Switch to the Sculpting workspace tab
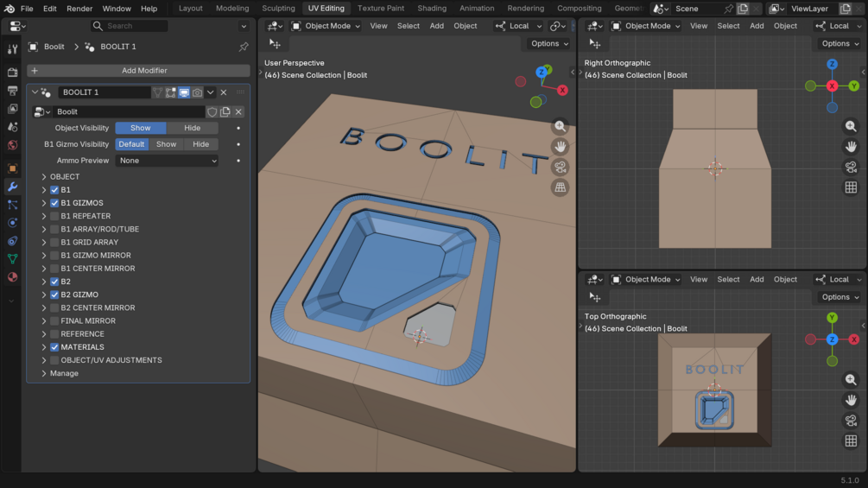Image resolution: width=868 pixels, height=488 pixels. click(x=278, y=9)
